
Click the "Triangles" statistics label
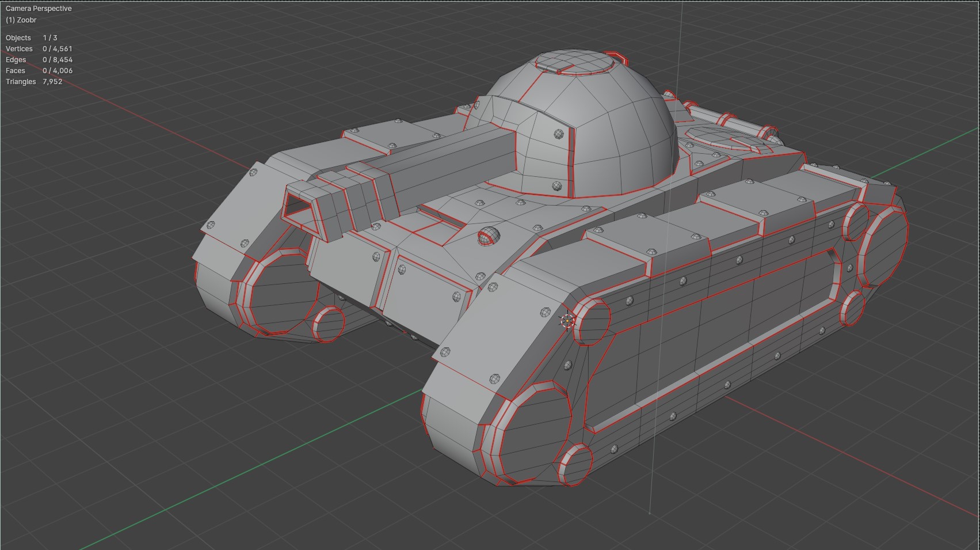click(x=21, y=81)
